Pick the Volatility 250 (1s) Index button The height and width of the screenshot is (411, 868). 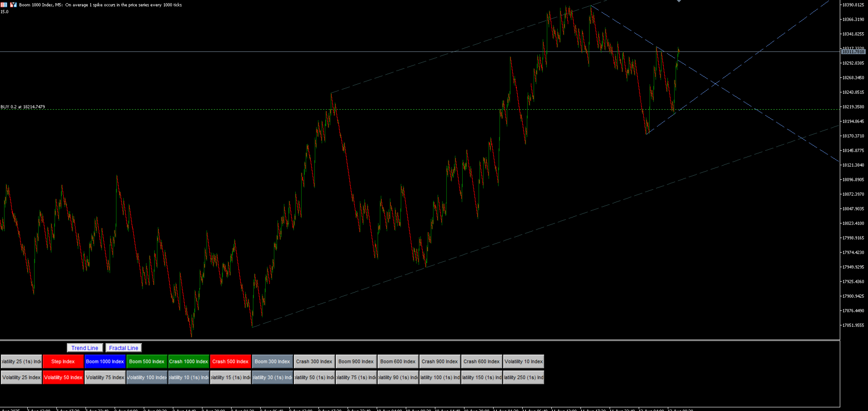click(x=524, y=377)
